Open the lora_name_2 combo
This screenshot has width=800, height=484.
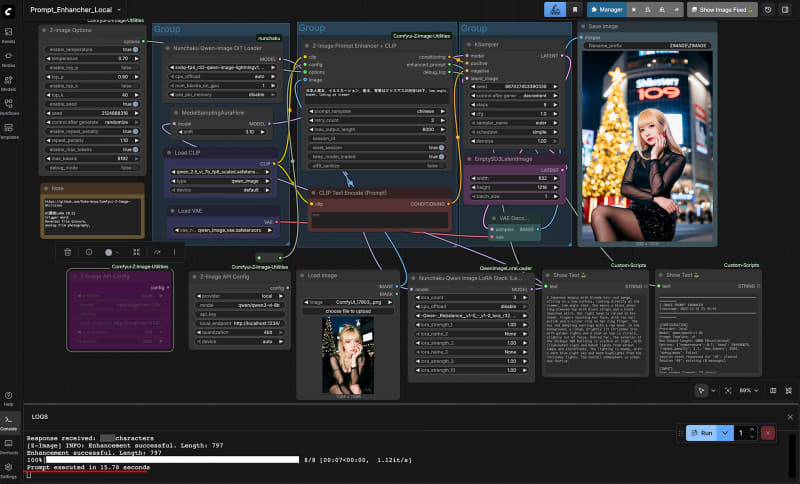(471, 334)
